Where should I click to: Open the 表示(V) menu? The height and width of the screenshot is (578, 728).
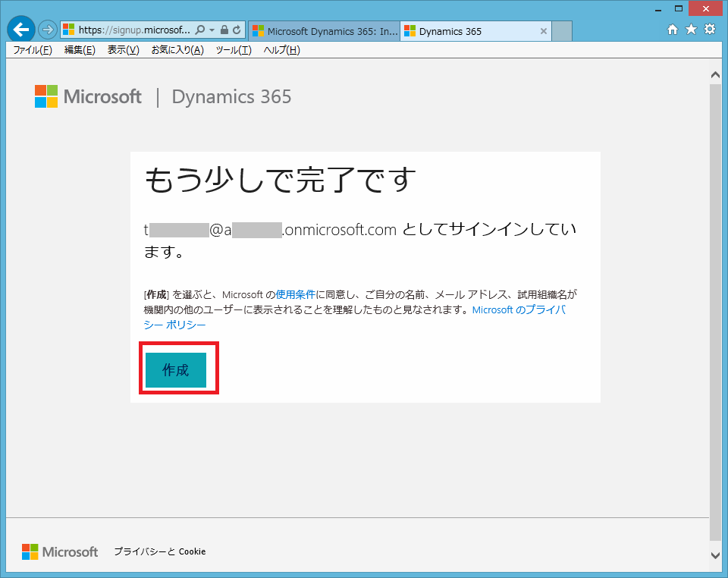pos(124,49)
